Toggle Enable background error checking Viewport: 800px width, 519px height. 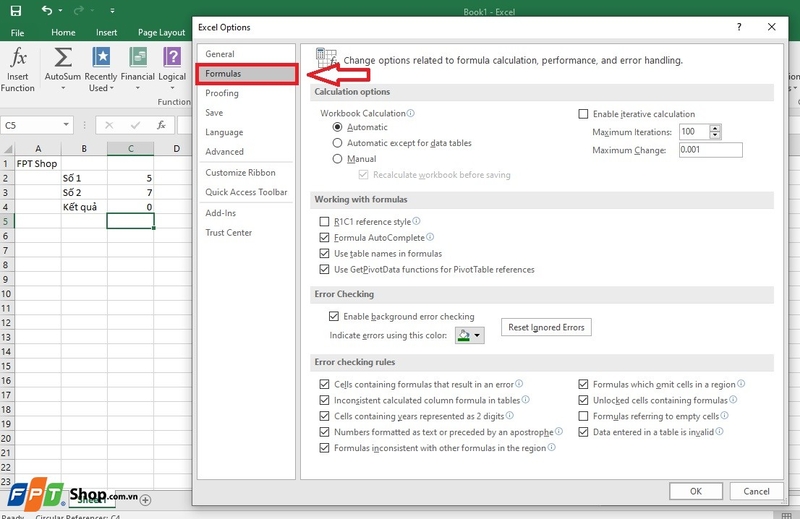tap(334, 316)
